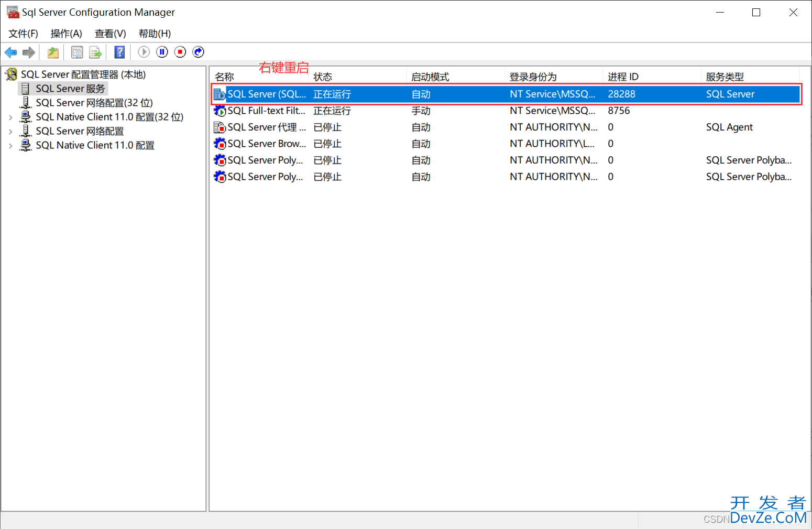812x529 pixels.
Task: Select the SQL Server (SQL... service row
Action: pyautogui.click(x=506, y=94)
